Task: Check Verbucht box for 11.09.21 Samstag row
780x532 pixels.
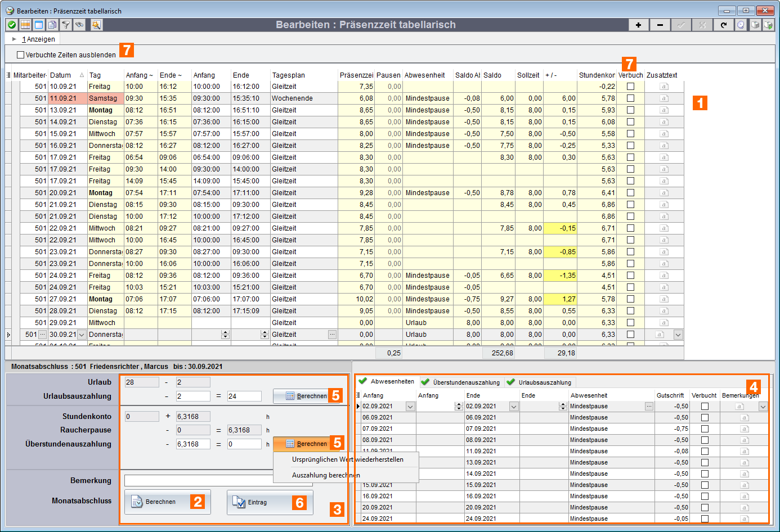Action: coord(630,98)
